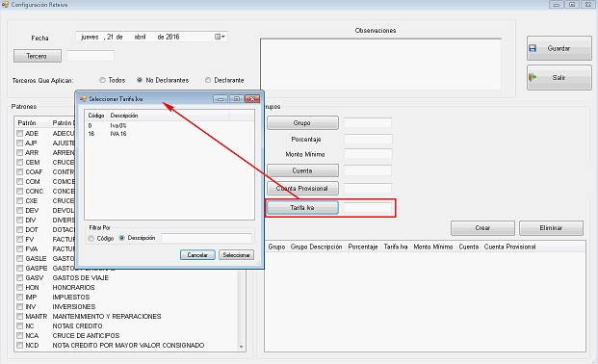Open the Tercero selection button
Viewport: 598px width, 364px height.
click(37, 56)
